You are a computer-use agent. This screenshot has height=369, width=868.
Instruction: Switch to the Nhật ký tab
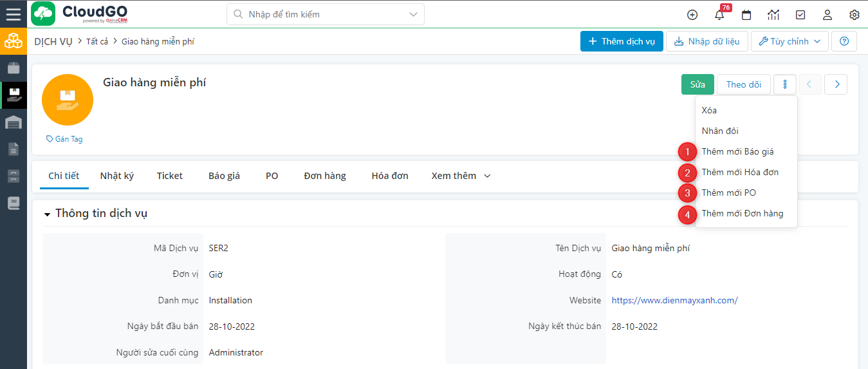point(117,176)
